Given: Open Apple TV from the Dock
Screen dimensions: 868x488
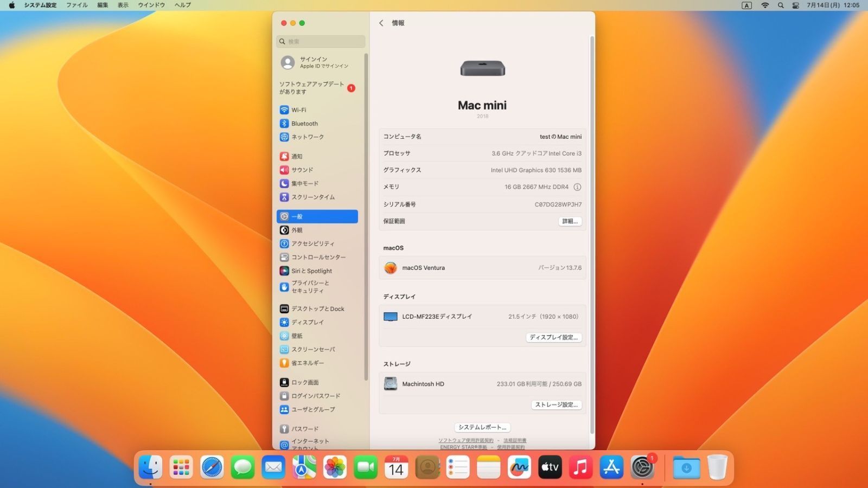Looking at the screenshot, I should coord(550,467).
